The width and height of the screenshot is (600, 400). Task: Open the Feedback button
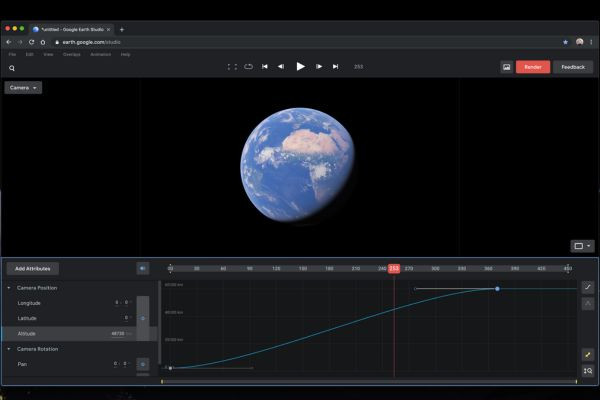(573, 67)
